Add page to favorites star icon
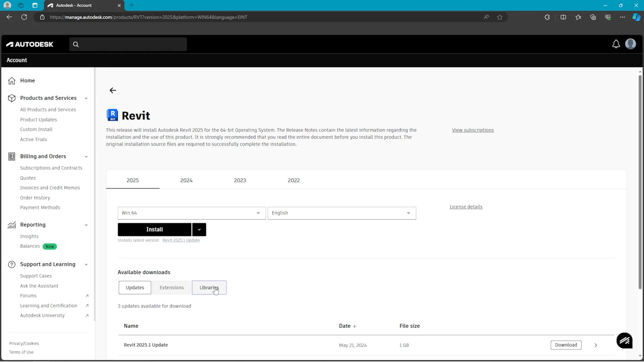Viewport: 644px width, 362px height. pyautogui.click(x=500, y=17)
